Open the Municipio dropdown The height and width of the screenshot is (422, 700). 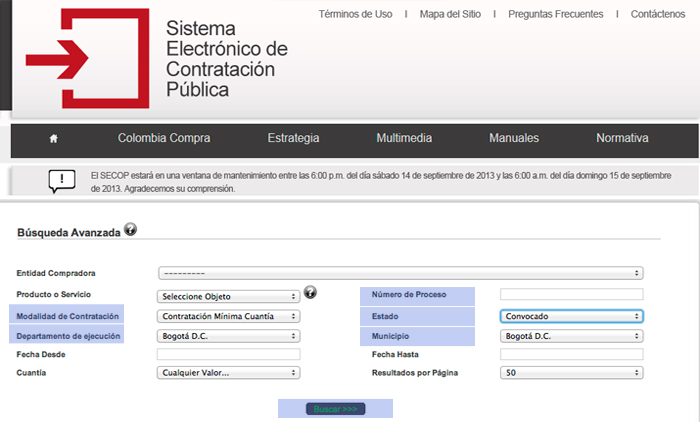coord(571,336)
